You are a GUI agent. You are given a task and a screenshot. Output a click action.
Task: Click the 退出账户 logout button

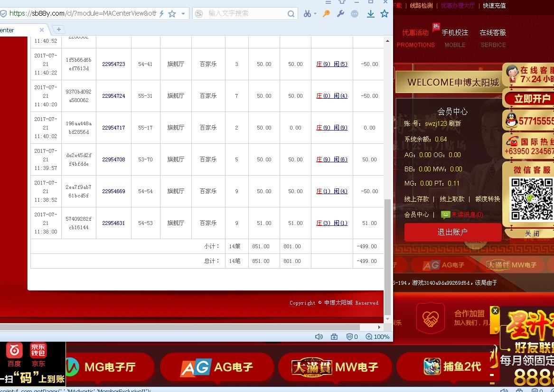click(452, 232)
